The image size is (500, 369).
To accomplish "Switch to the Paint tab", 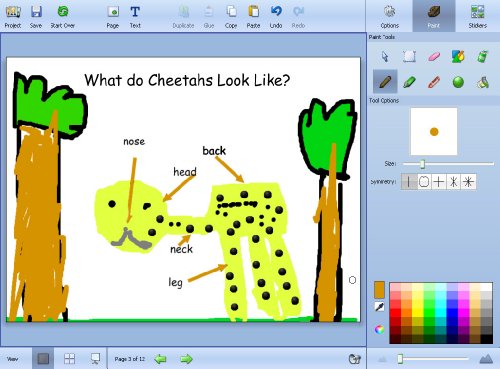I will coord(434,17).
